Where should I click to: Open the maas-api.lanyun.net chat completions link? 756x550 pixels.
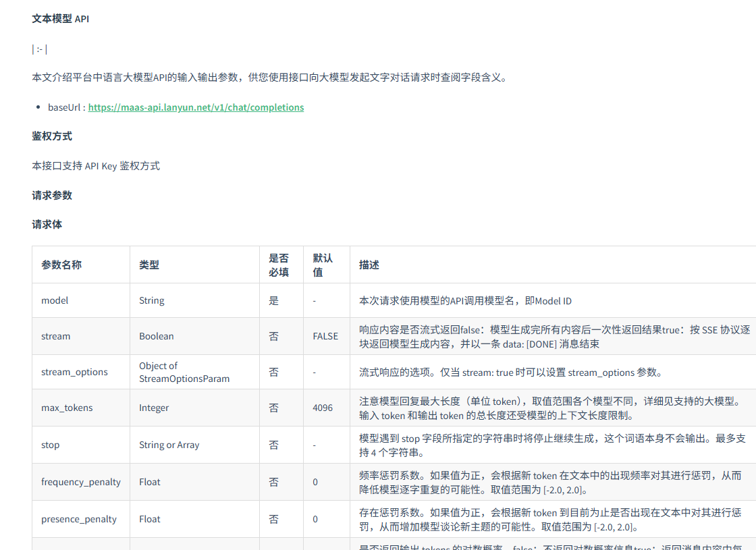click(196, 107)
